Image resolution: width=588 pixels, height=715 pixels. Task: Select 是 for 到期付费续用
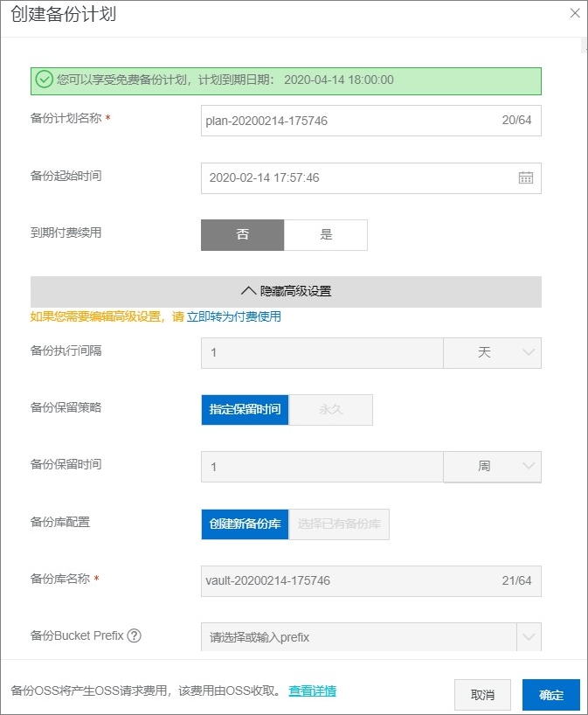[x=326, y=235]
